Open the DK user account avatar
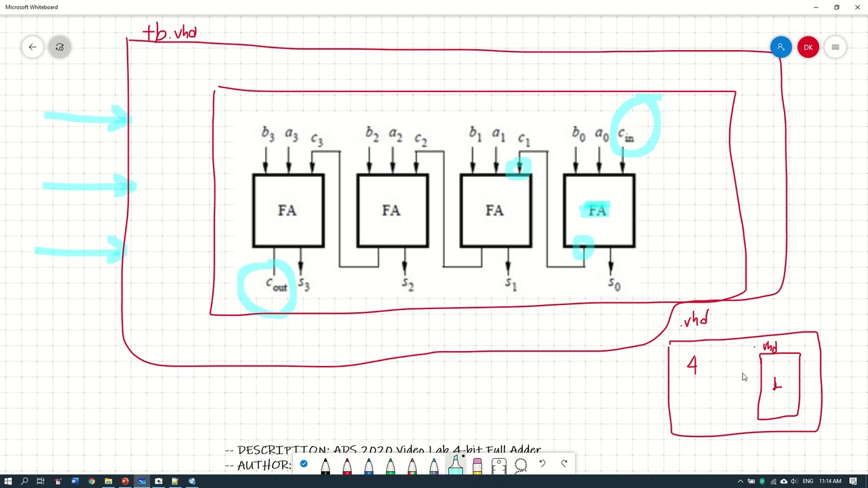 pos(808,47)
